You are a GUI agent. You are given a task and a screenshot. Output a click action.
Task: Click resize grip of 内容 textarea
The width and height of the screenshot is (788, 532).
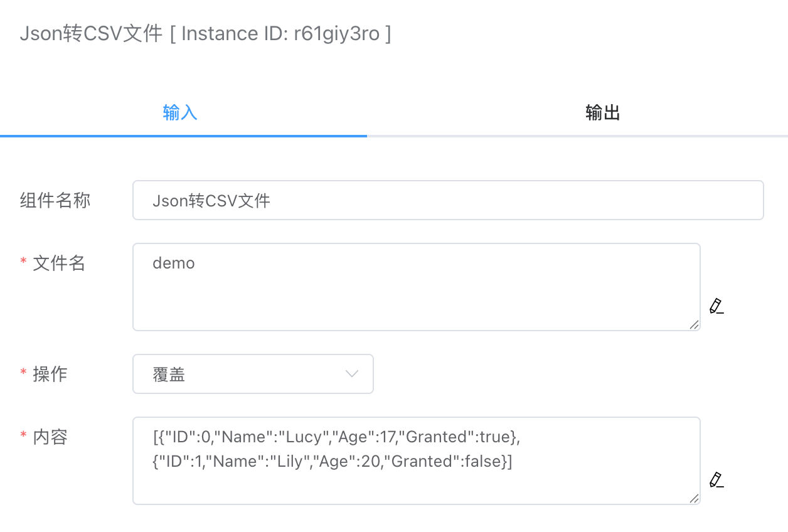694,498
